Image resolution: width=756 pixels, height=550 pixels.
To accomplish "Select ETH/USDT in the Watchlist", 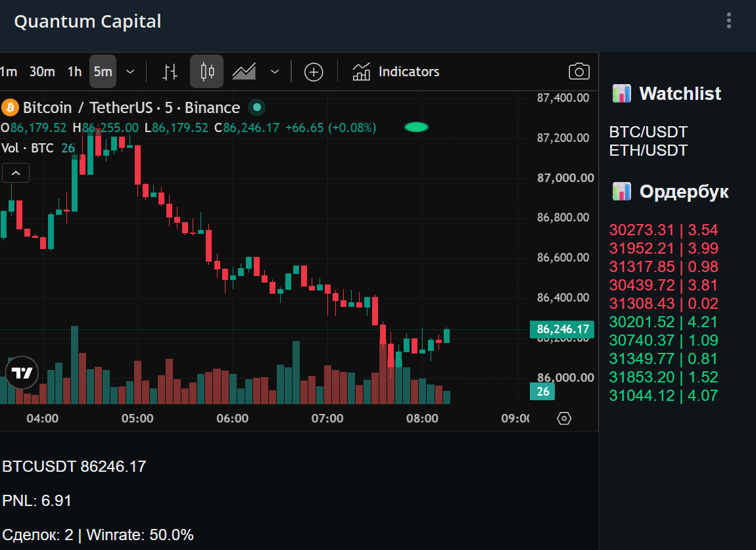I will (648, 150).
